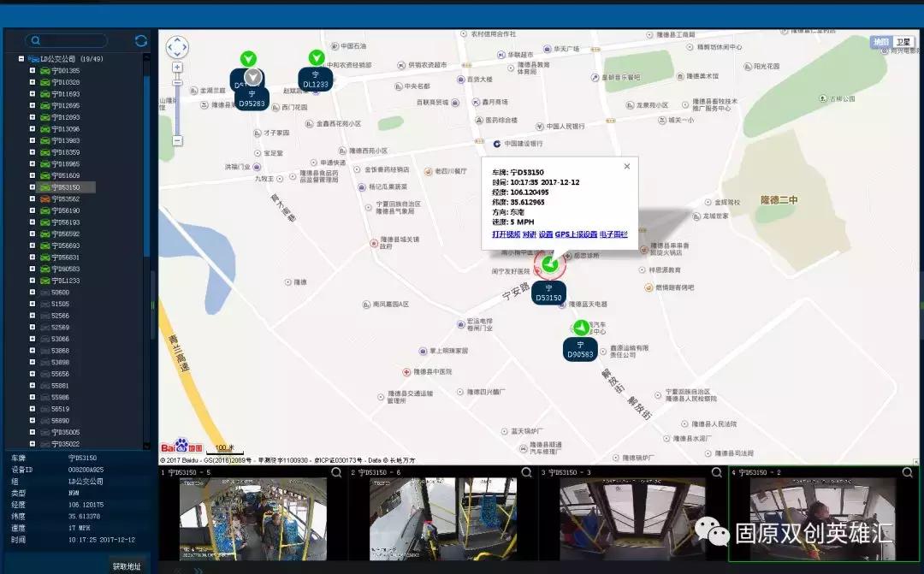Click the 获取地址 button
Image resolution: width=924 pixels, height=574 pixels.
pos(127,565)
